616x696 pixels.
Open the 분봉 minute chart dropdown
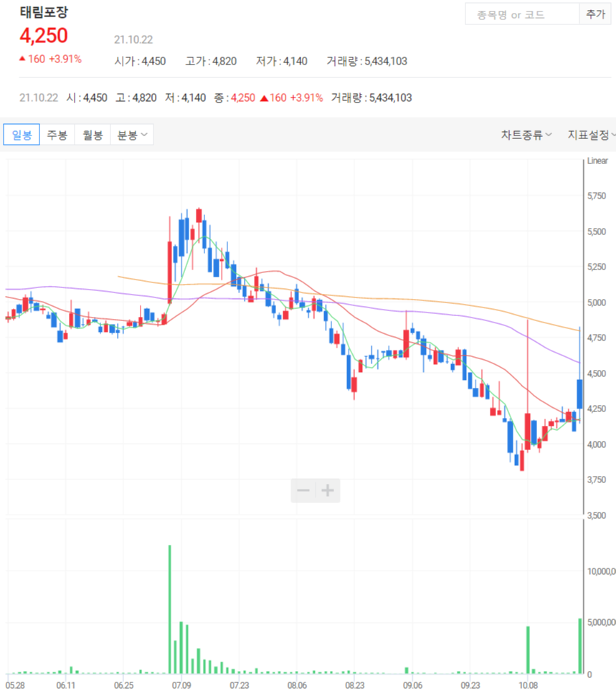132,135
